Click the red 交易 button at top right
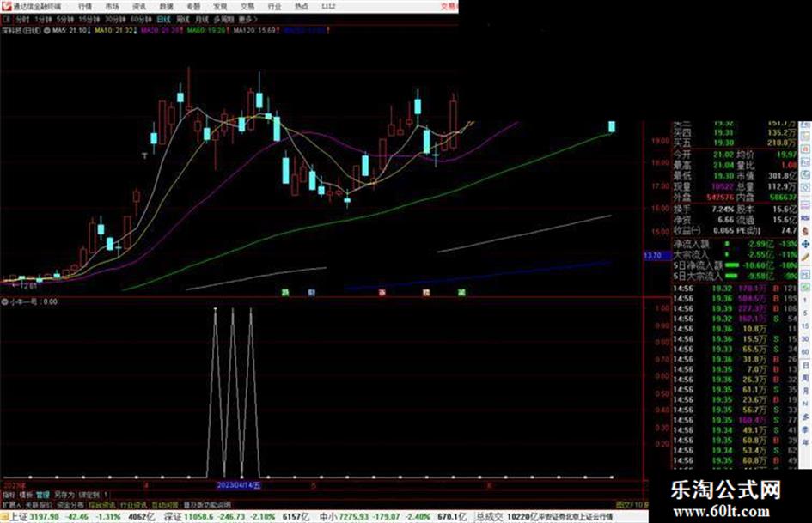This screenshot has height=523, width=812. pyautogui.click(x=449, y=6)
